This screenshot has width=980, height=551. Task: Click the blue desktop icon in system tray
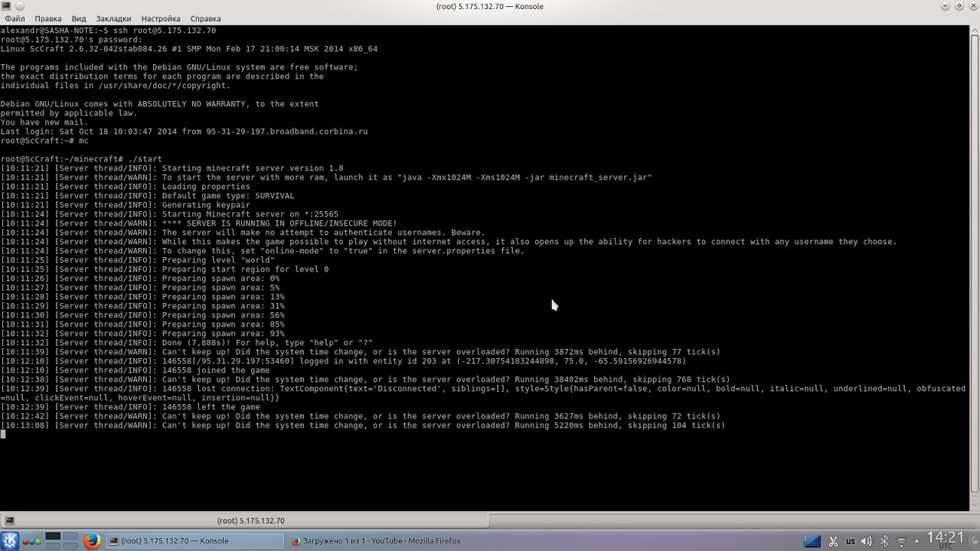(x=812, y=541)
